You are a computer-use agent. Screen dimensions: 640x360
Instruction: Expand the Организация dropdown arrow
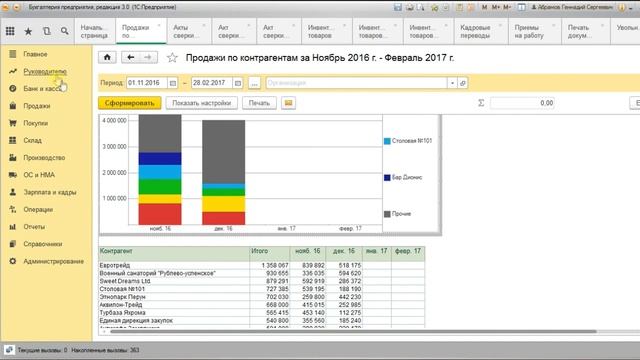click(x=452, y=83)
